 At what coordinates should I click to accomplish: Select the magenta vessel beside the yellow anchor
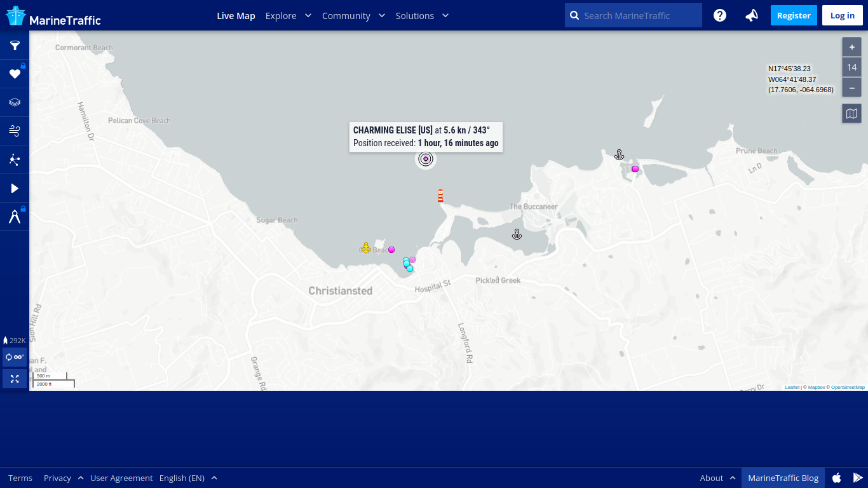click(391, 250)
